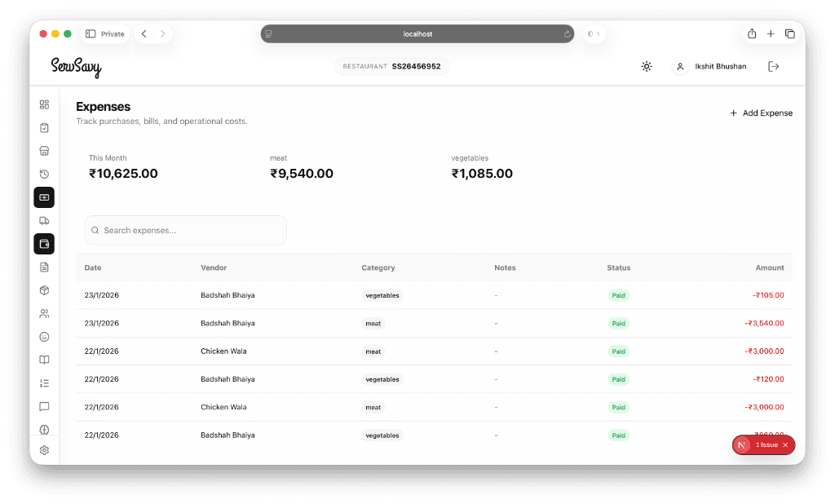The width and height of the screenshot is (835, 504).
Task: View order history via the clock icon
Action: point(44,174)
